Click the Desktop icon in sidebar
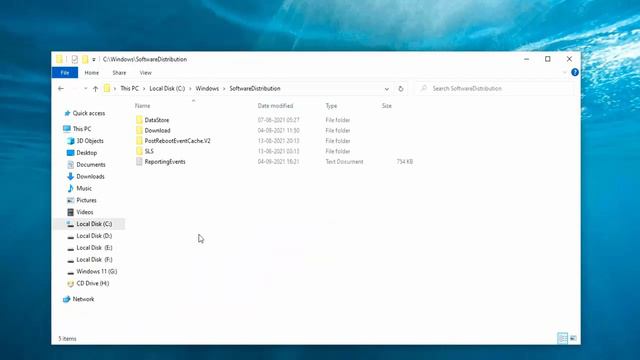Viewport: 640px width, 360px height. [x=71, y=153]
